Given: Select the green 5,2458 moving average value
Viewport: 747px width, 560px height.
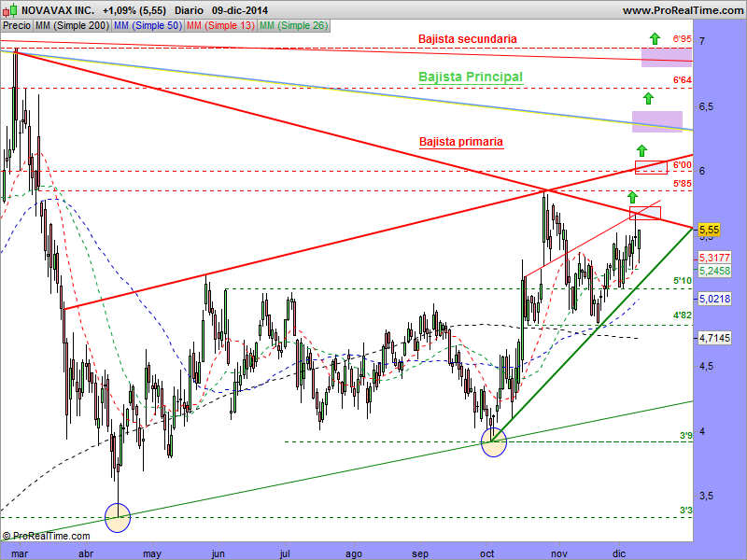Looking at the screenshot, I should [x=714, y=271].
